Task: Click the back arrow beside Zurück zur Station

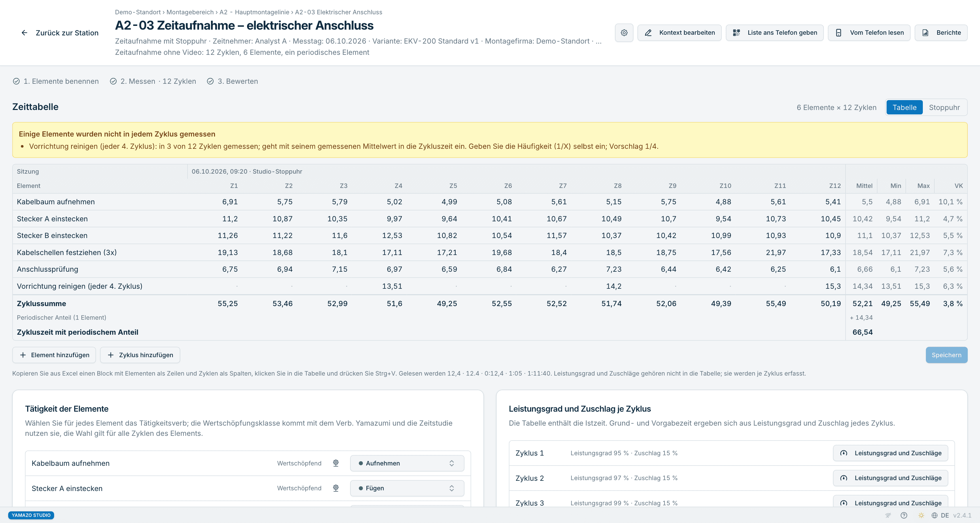Action: [x=24, y=33]
